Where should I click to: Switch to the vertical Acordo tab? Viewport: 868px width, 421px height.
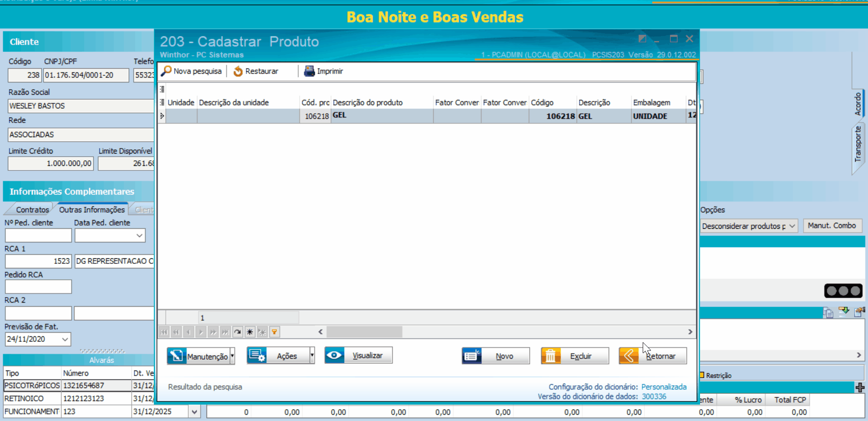[x=858, y=104]
